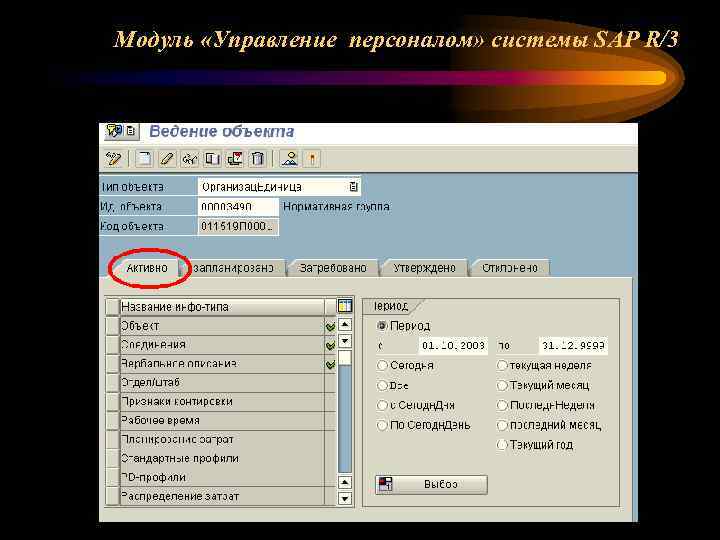
Task: Choose the По СегоднДень radio option
Action: 381,425
